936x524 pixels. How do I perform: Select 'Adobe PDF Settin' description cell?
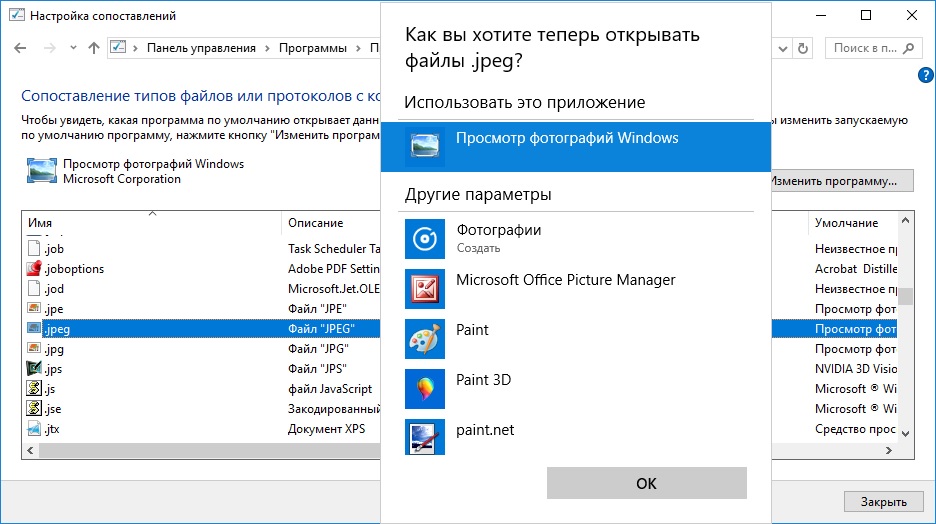pyautogui.click(x=334, y=269)
